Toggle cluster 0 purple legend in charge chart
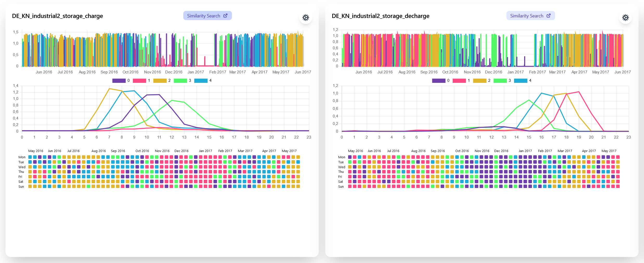 pyautogui.click(x=119, y=81)
